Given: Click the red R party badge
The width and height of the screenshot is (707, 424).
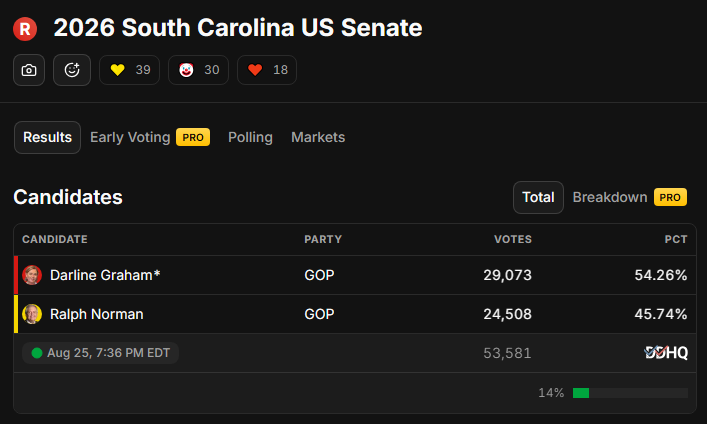Looking at the screenshot, I should pyautogui.click(x=25, y=29).
